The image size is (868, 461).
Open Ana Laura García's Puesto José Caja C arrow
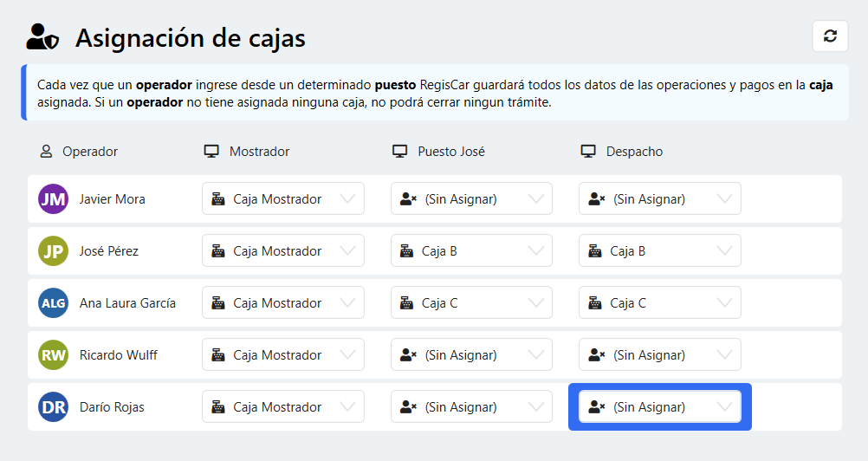tap(536, 302)
